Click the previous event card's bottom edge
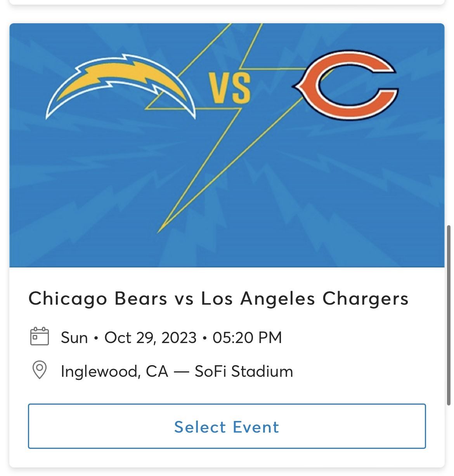454x476 pixels. (x=227, y=3)
